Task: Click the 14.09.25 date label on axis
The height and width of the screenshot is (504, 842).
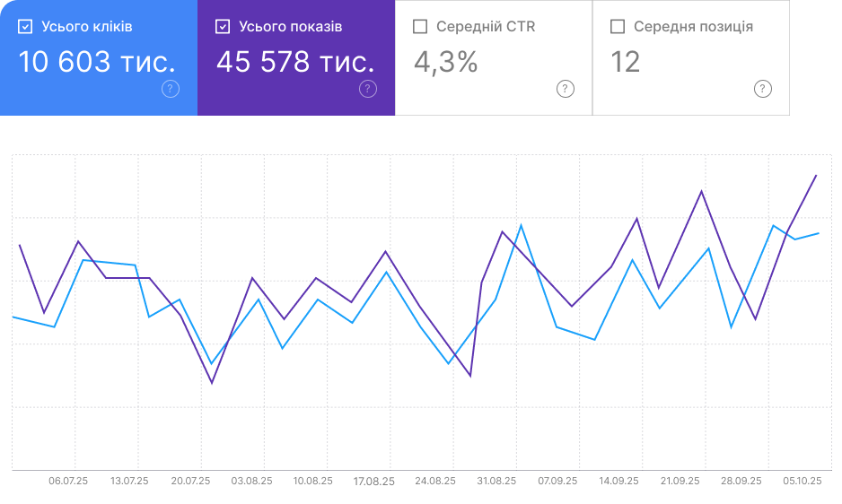Action: tap(618, 481)
